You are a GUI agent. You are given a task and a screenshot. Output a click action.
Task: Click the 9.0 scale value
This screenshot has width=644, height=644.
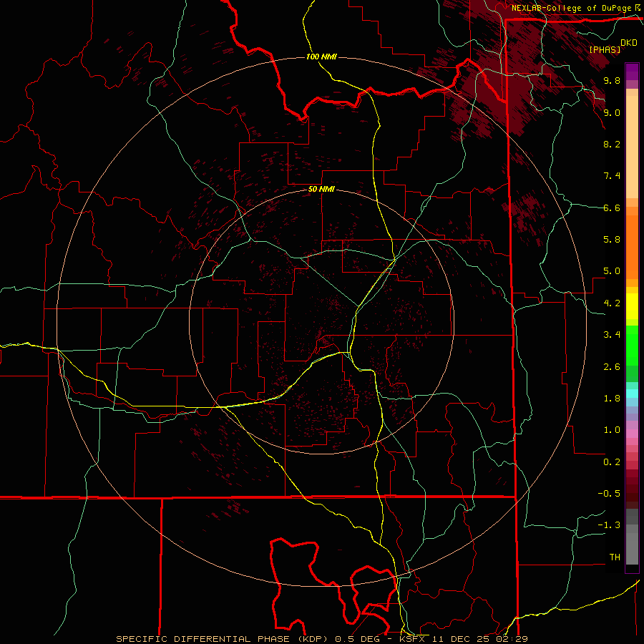tap(612, 113)
